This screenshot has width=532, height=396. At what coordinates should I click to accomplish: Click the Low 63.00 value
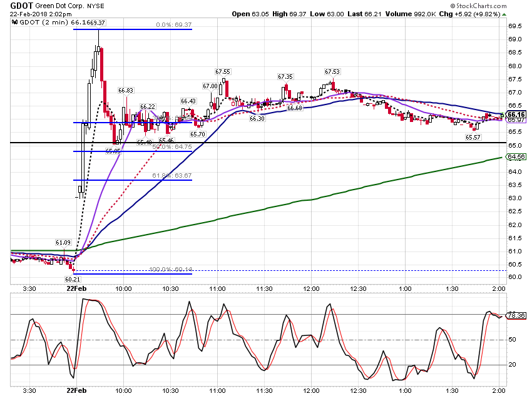coord(327,14)
